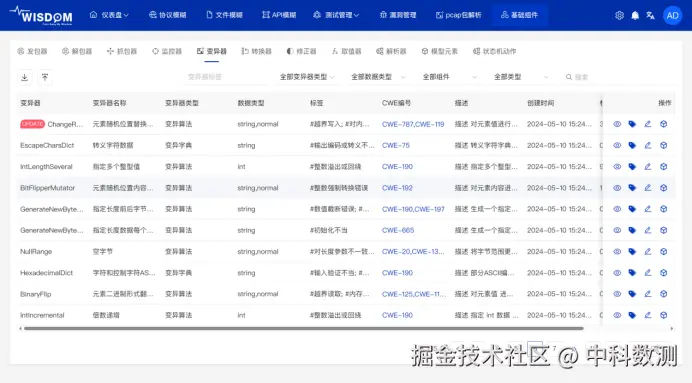The image size is (692, 383).
Task: Click the cube icon on the ChangeR... row
Action: 663,124
